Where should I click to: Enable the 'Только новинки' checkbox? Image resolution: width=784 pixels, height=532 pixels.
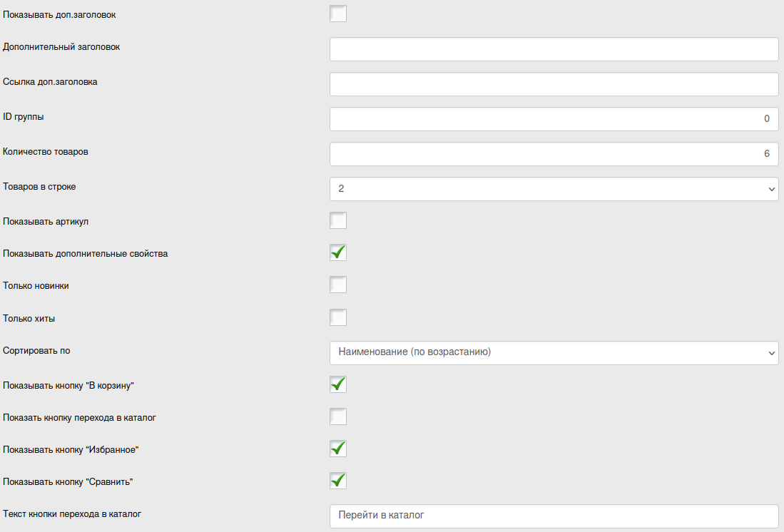pyautogui.click(x=338, y=285)
